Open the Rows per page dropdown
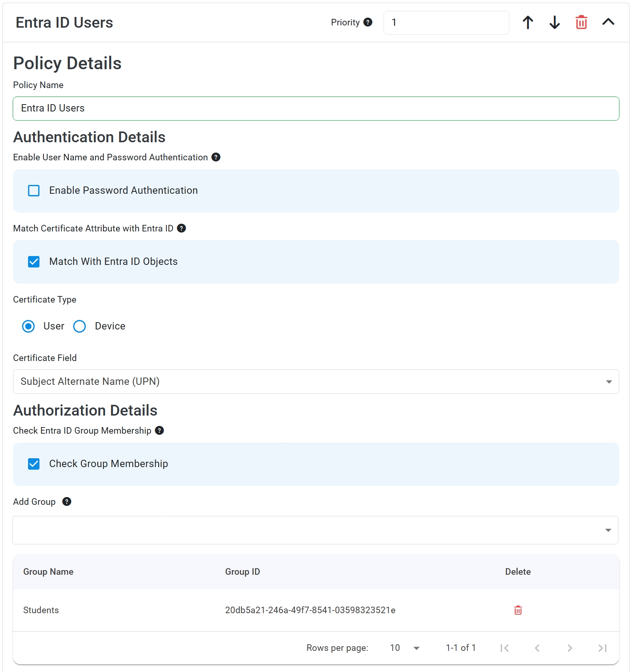This screenshot has width=633, height=672. [404, 648]
